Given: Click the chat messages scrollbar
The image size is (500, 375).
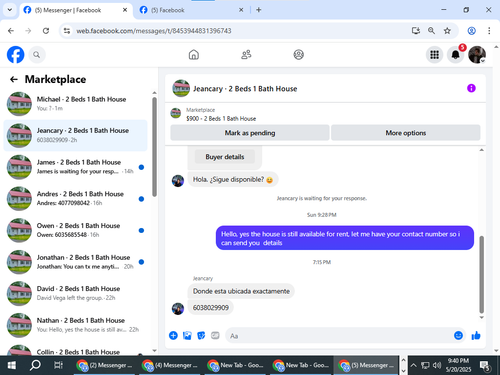Looking at the screenshot, I should 481,274.
